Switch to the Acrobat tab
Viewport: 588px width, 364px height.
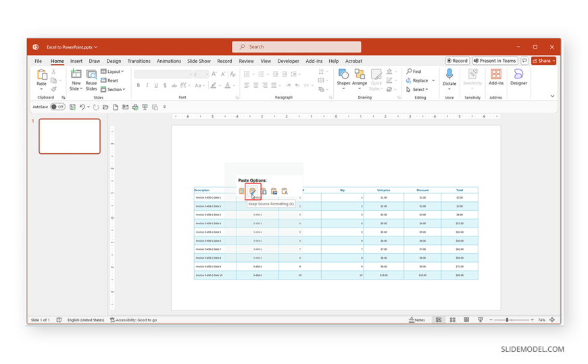click(353, 61)
